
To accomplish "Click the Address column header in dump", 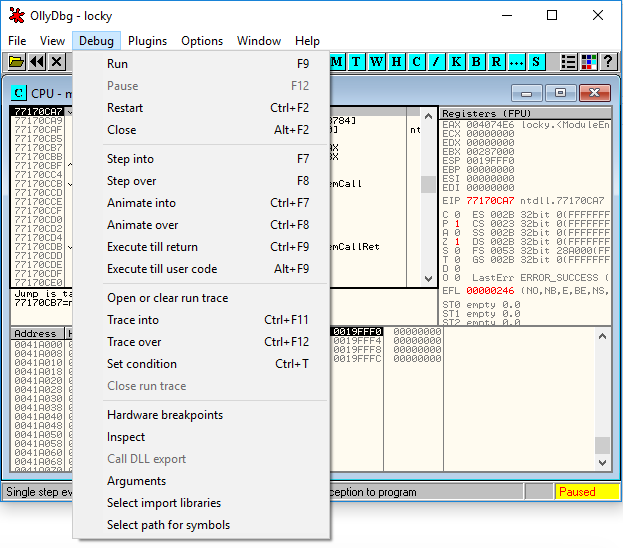I will [37, 333].
